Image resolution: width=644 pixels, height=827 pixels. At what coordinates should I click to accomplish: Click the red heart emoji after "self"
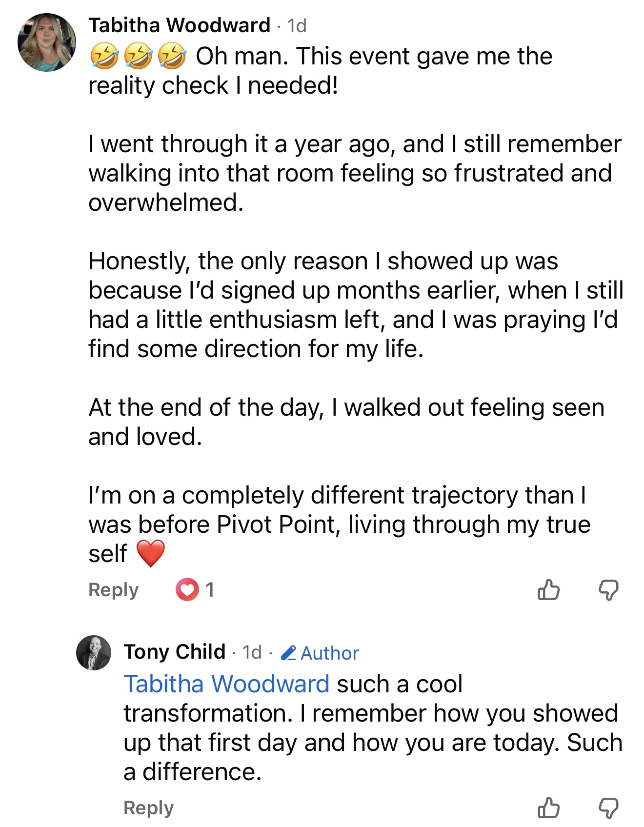151,554
